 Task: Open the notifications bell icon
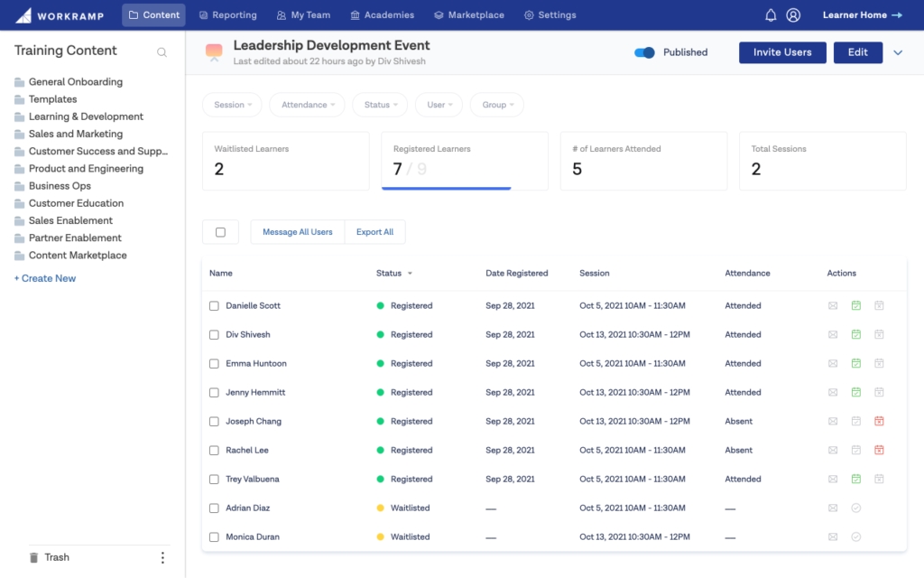coord(771,15)
